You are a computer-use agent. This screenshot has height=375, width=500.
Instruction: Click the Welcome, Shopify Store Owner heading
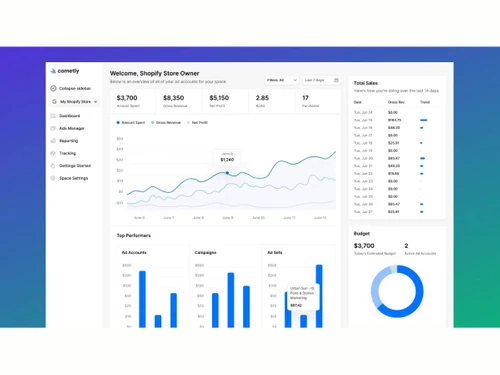coord(154,73)
